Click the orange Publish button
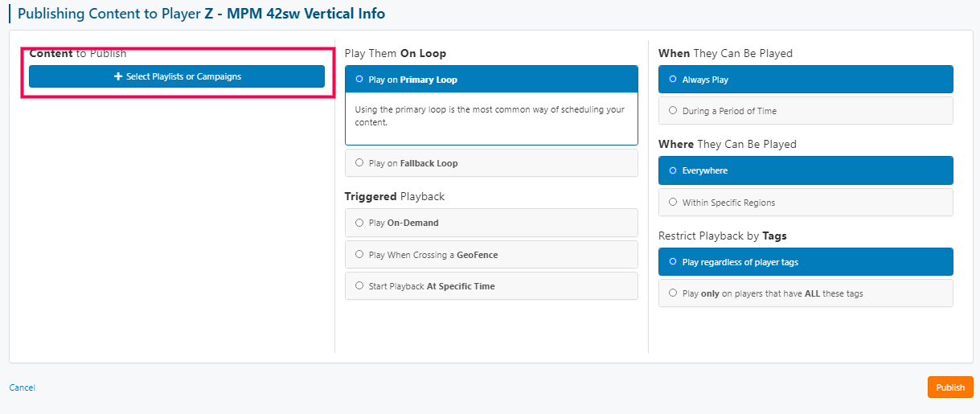 pos(950,387)
